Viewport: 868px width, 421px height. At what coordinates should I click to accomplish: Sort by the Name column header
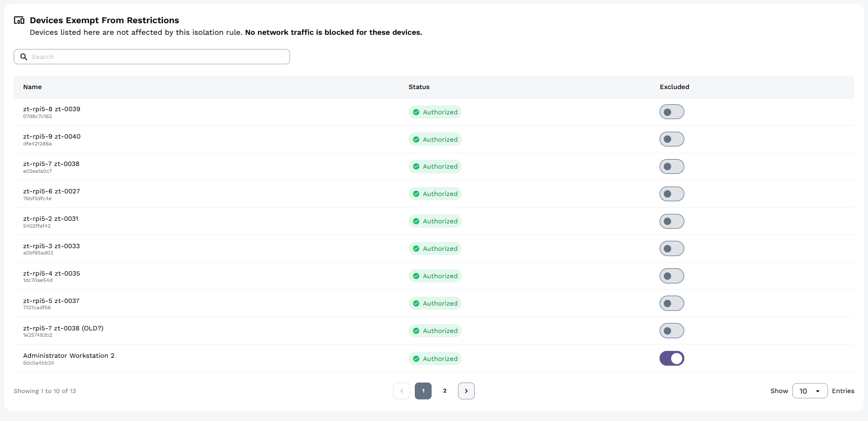click(x=32, y=87)
